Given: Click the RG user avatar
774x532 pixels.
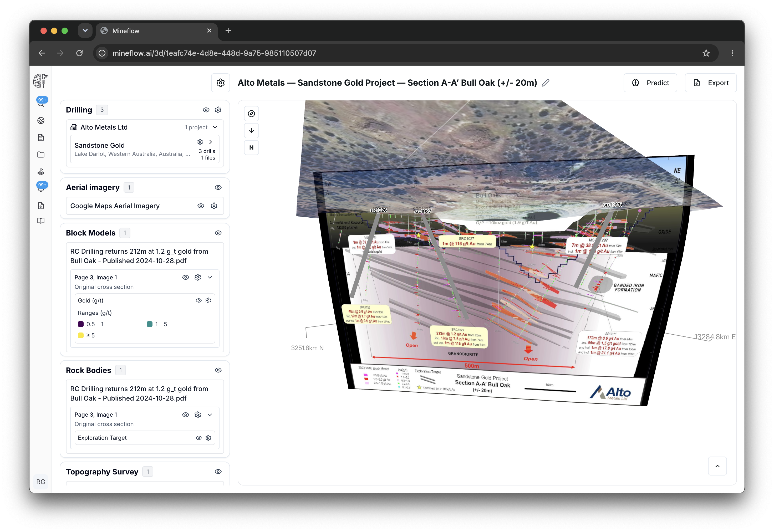Looking at the screenshot, I should coord(41,482).
